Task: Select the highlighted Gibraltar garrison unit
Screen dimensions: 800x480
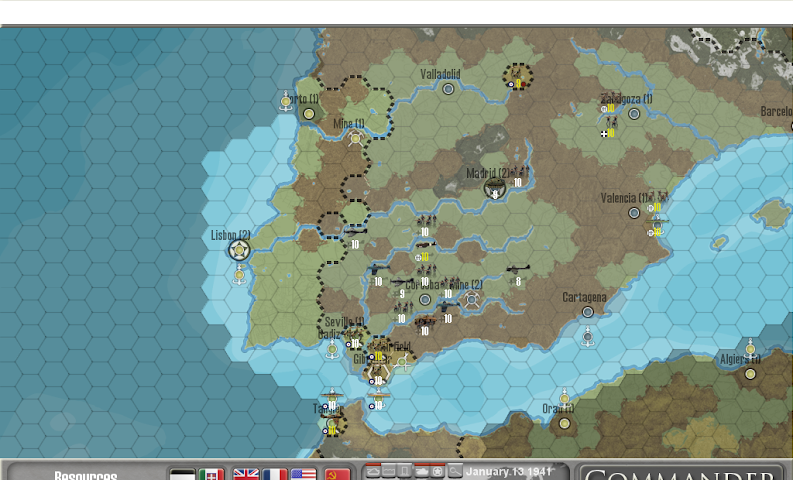Action: pos(378,374)
